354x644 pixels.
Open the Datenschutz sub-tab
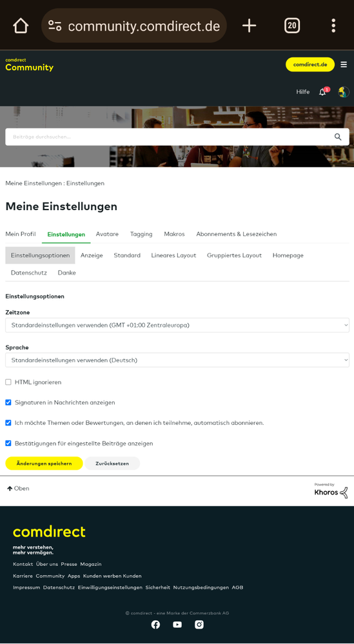coord(29,273)
